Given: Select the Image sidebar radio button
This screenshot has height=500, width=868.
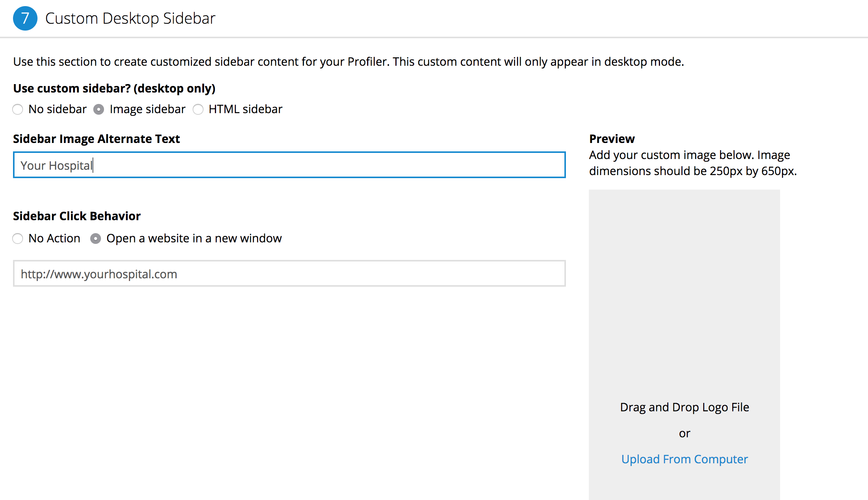Looking at the screenshot, I should click(x=99, y=109).
